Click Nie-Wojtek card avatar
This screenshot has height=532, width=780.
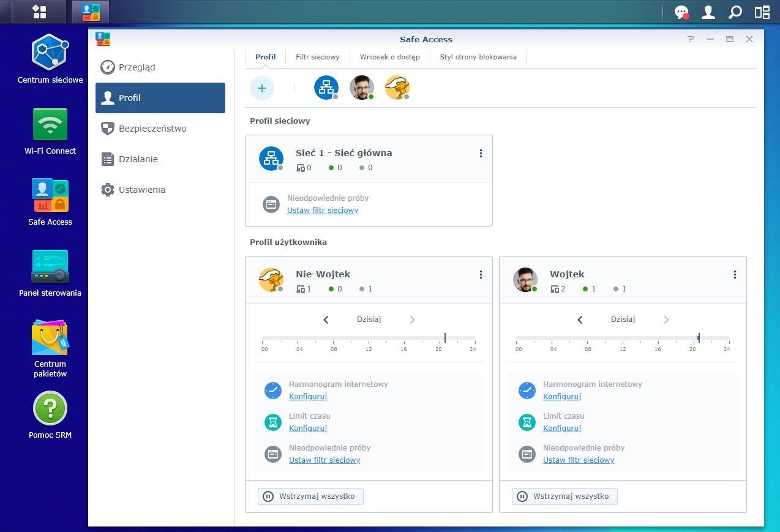pos(271,280)
